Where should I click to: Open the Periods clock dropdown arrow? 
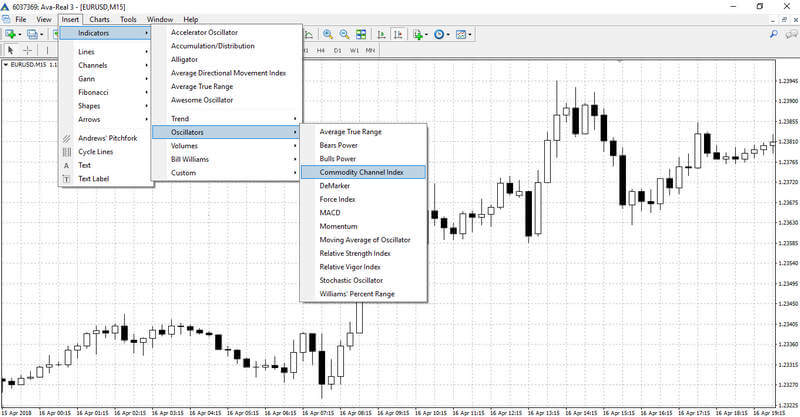tap(448, 35)
